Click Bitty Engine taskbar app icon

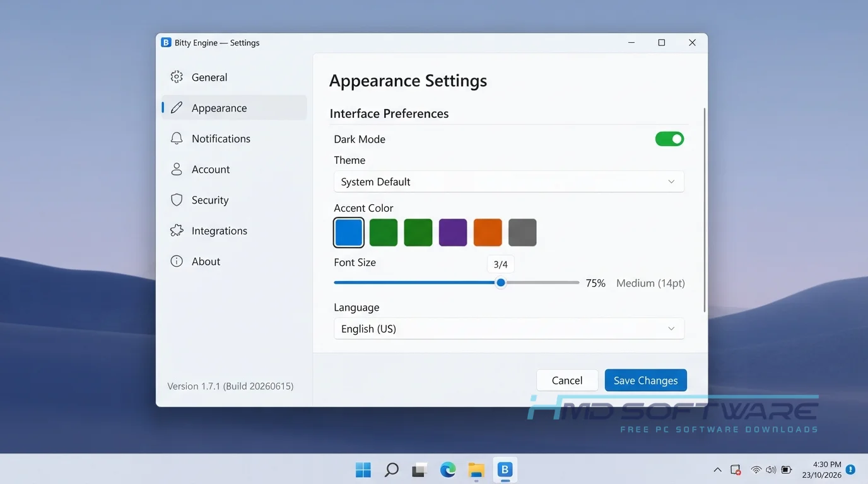point(505,470)
